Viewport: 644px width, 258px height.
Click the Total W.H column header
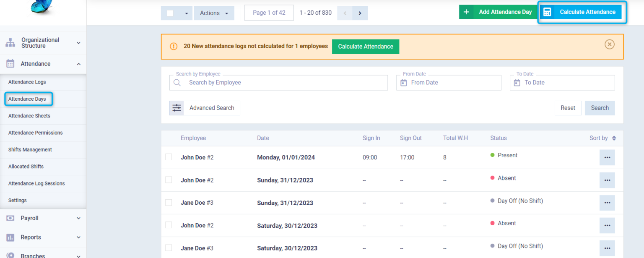tap(455, 138)
